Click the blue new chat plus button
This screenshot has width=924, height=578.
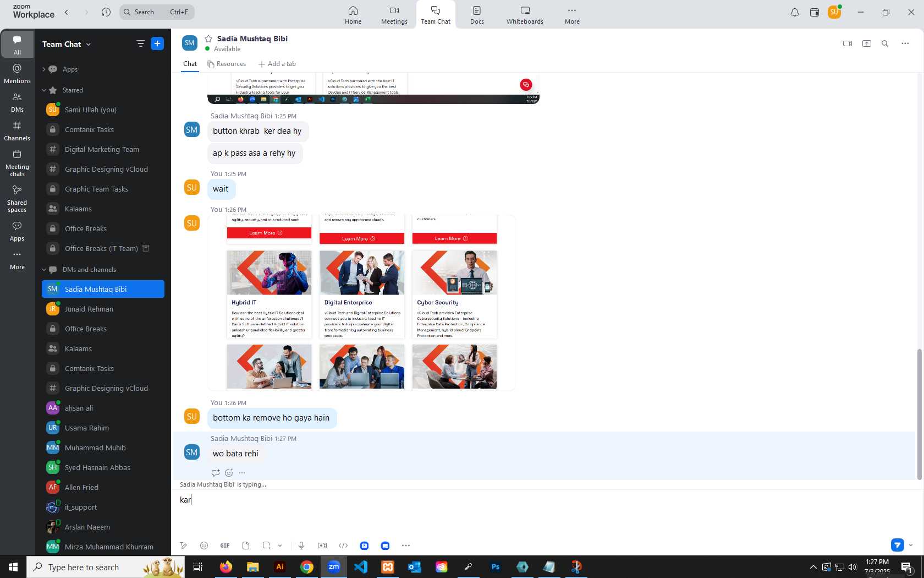coord(157,43)
